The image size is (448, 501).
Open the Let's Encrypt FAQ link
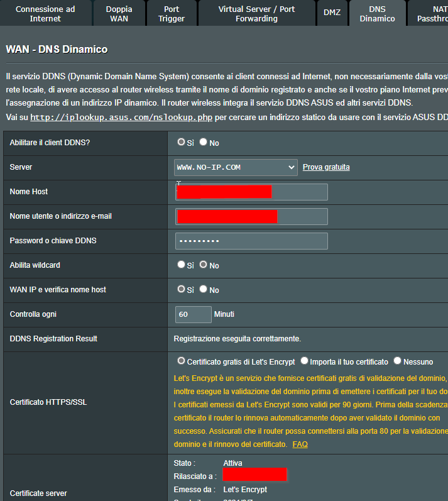(300, 444)
